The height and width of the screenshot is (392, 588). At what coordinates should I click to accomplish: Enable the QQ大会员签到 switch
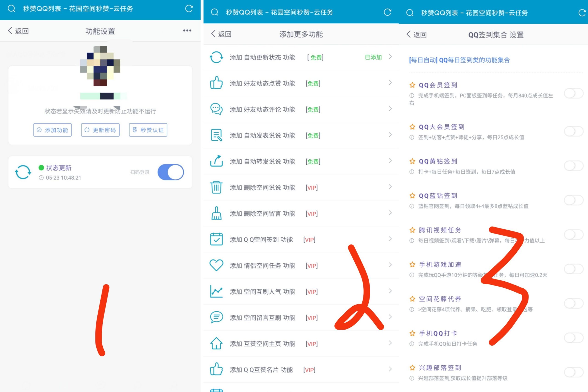tap(574, 131)
